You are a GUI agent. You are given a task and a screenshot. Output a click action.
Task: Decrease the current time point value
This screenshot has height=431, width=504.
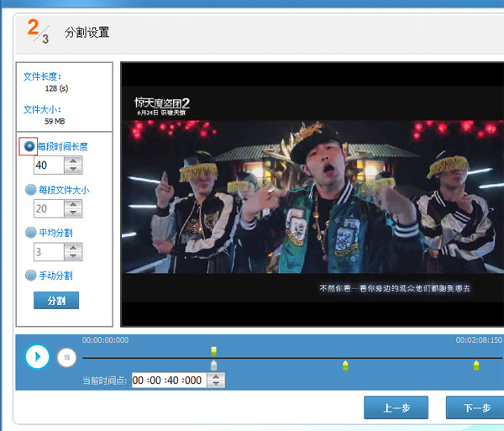216,384
